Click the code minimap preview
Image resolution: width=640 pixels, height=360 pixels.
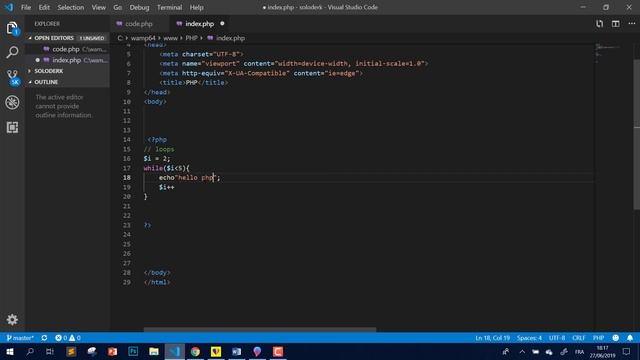(607, 52)
